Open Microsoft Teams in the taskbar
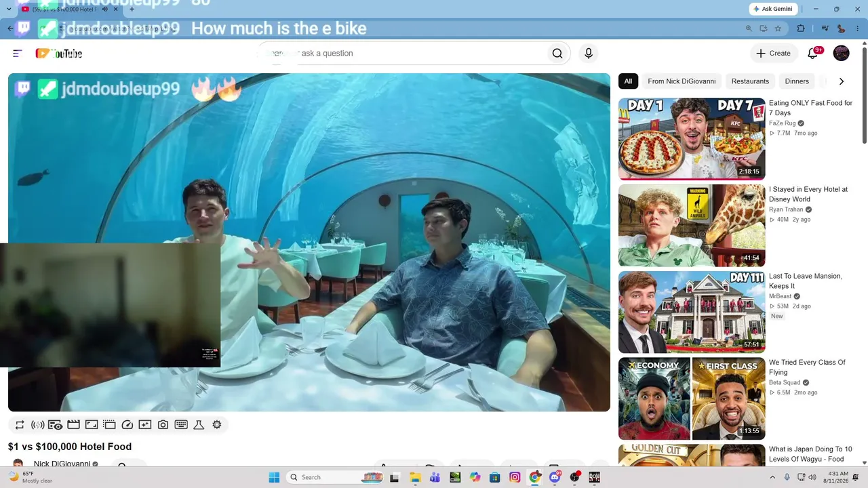Screen dimensions: 868x488 click(435, 477)
